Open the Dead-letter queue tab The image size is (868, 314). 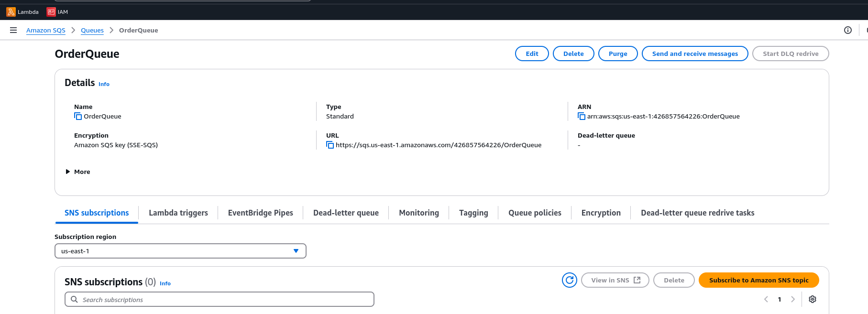(346, 213)
